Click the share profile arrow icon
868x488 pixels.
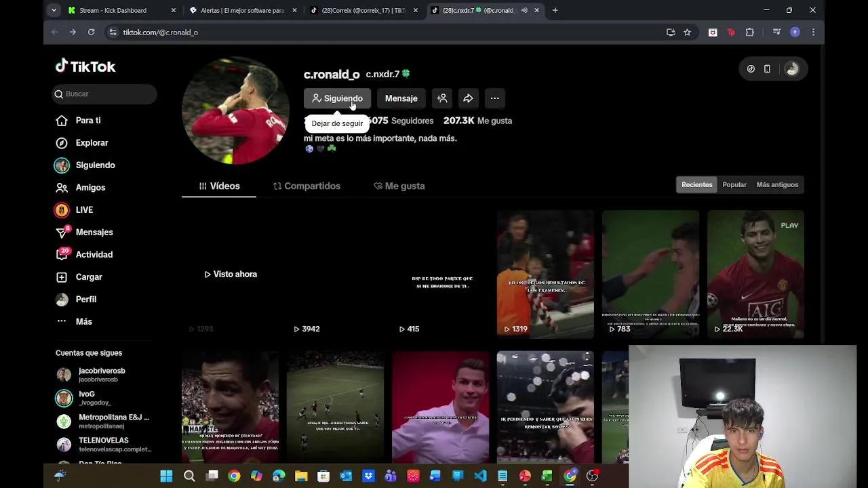pos(468,98)
